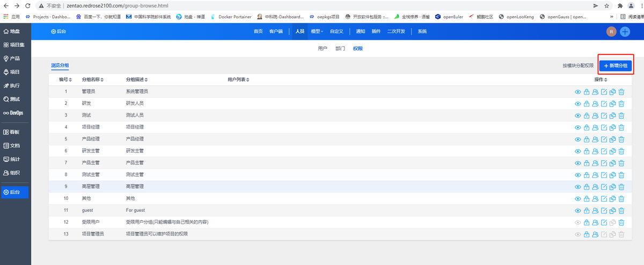
Task: Click the eye view icon for 项目经理
Action: (578, 127)
